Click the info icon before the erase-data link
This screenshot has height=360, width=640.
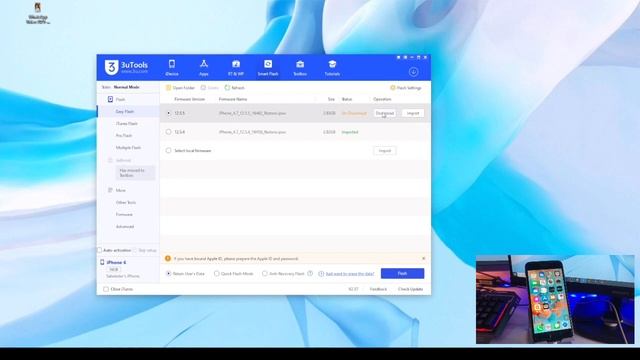pyautogui.click(x=321, y=273)
